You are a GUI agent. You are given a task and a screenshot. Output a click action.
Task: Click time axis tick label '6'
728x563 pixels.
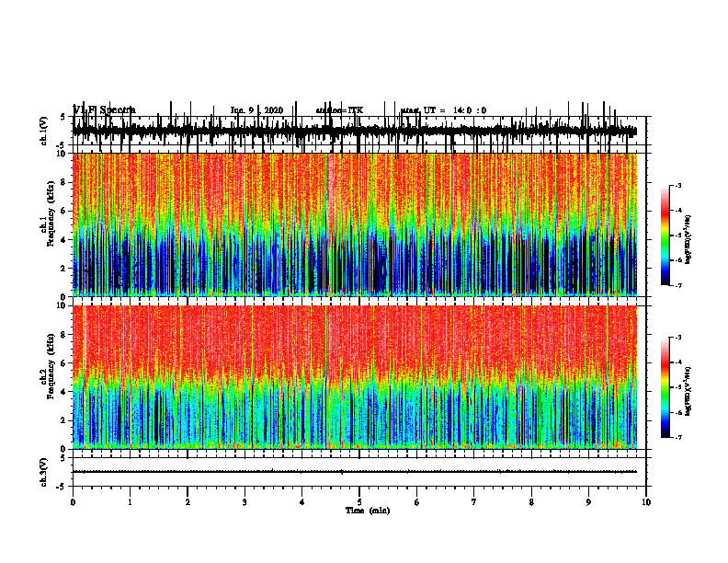click(x=417, y=502)
